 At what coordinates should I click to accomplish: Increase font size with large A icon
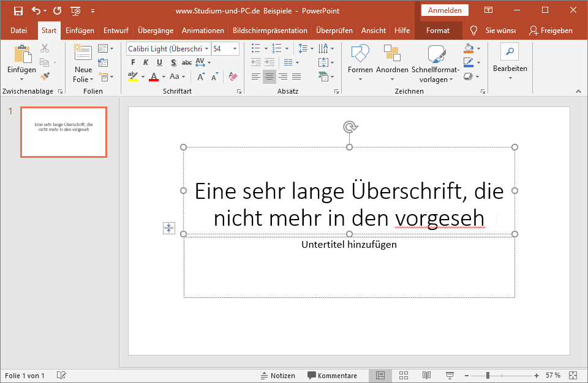(201, 76)
